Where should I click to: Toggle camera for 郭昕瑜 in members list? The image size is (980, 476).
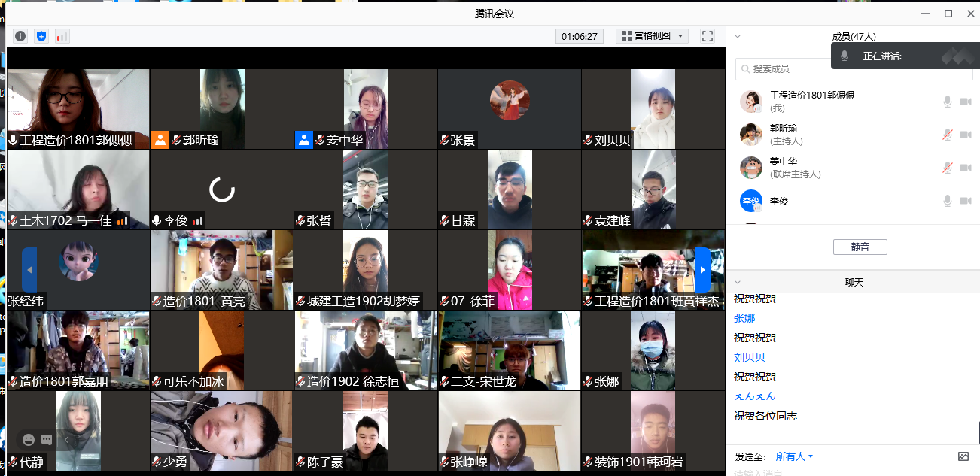point(966,135)
